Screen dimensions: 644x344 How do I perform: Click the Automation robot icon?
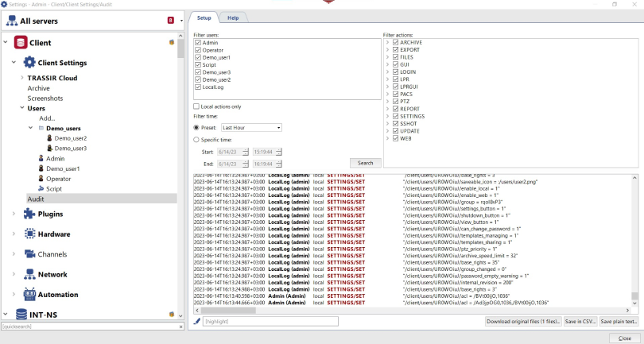29,294
